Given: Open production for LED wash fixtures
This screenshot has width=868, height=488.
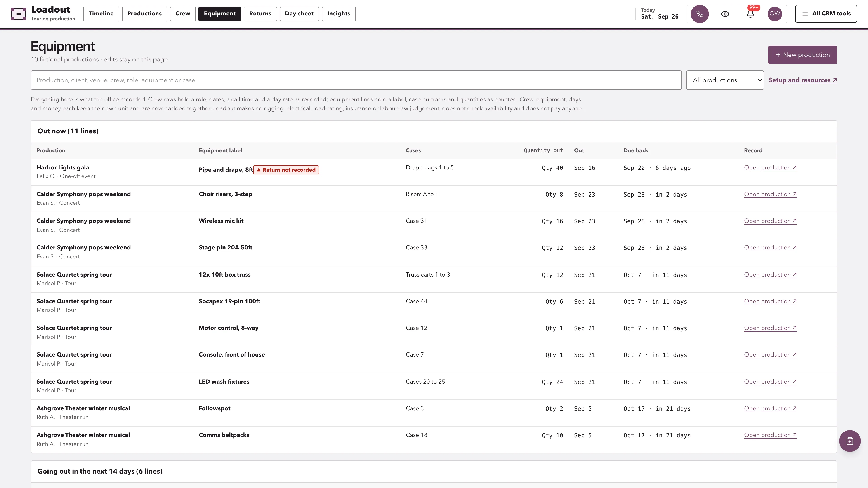Looking at the screenshot, I should coord(770,382).
